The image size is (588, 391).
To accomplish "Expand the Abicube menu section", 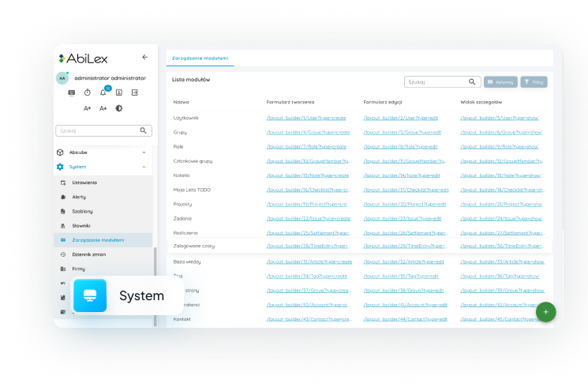I will (x=144, y=152).
